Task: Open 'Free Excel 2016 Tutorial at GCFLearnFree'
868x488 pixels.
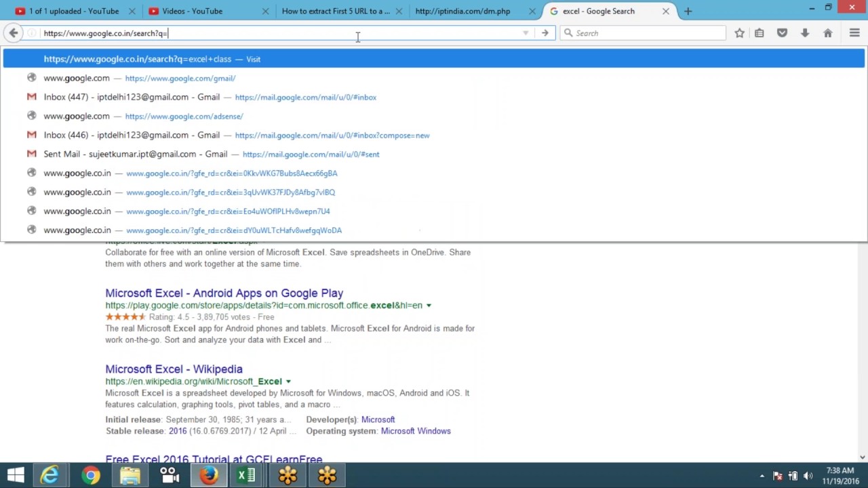Action: point(214,459)
